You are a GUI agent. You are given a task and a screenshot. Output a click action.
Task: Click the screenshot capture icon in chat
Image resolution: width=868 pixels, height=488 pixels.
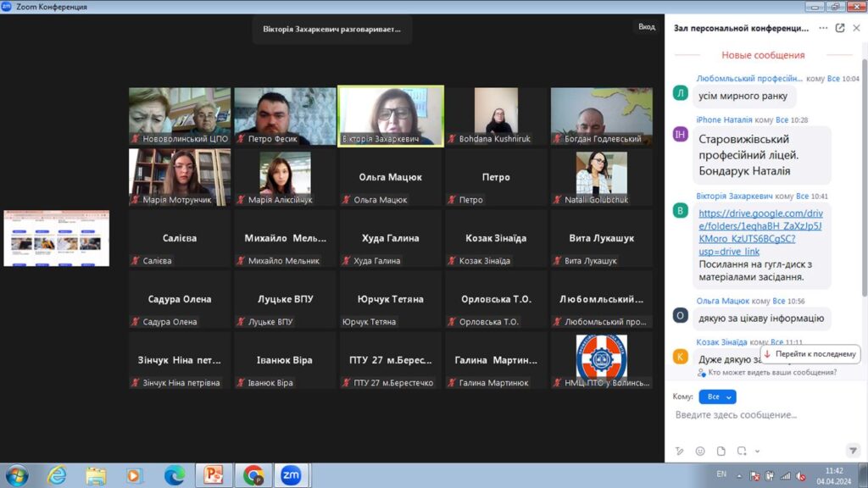pos(743,451)
